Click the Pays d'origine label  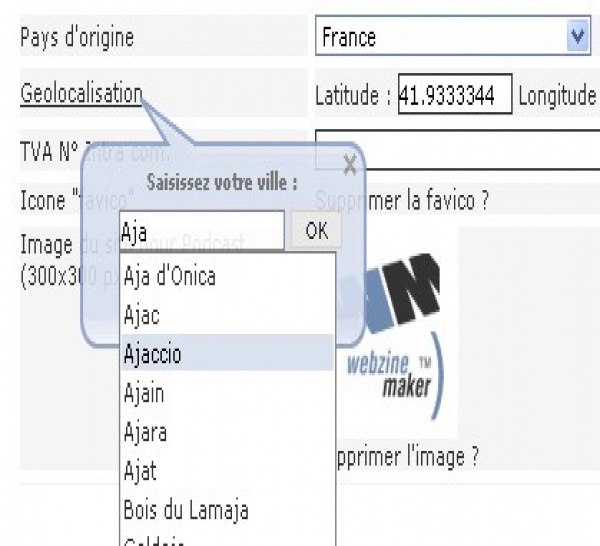[x=77, y=38]
